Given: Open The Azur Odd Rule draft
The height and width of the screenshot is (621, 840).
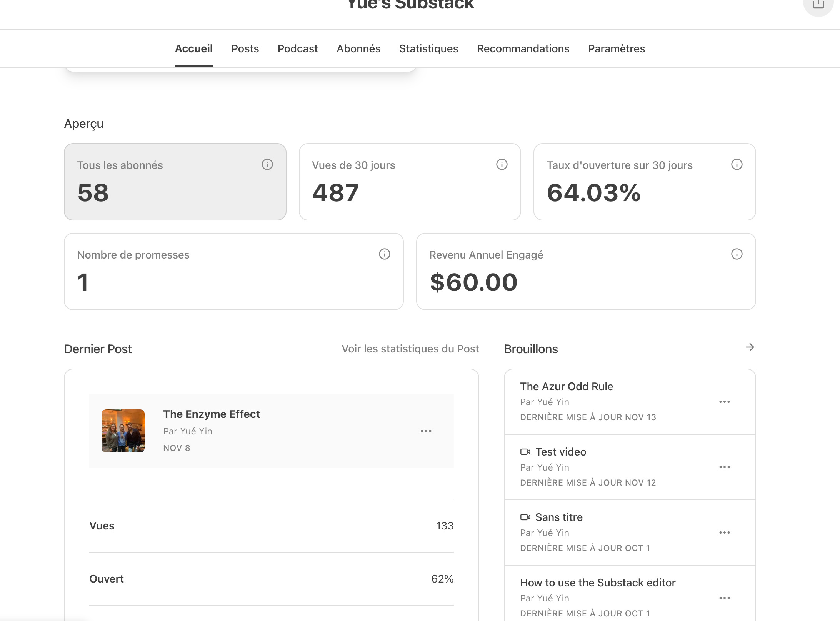Looking at the screenshot, I should point(567,387).
